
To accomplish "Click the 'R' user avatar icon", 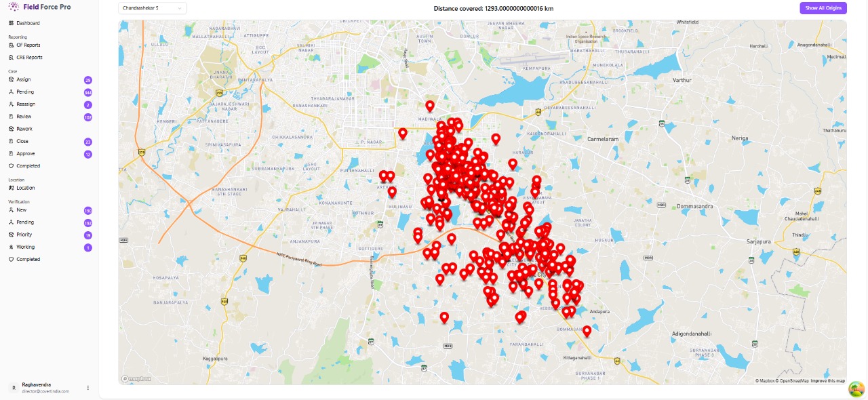I will click(x=13, y=388).
